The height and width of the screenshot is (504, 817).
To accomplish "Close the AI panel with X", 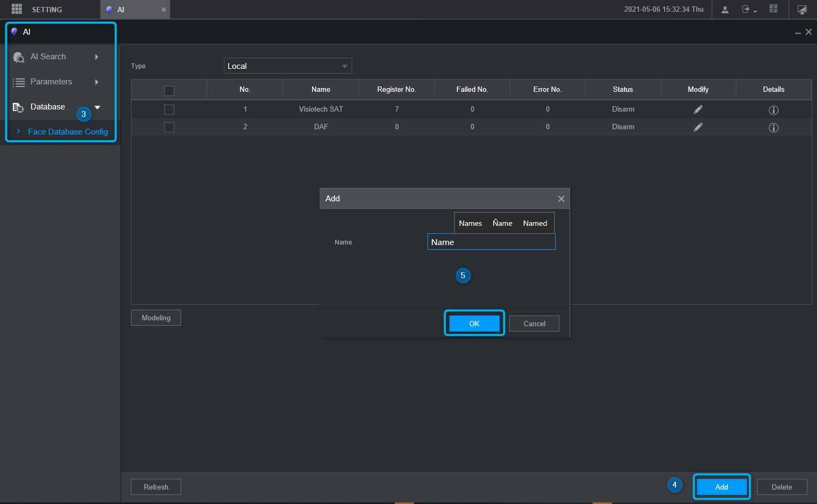I will (x=809, y=32).
